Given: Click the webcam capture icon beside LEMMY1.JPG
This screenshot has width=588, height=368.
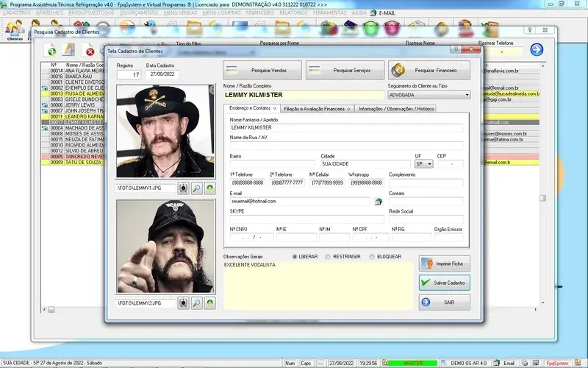Looking at the screenshot, I should click(183, 188).
